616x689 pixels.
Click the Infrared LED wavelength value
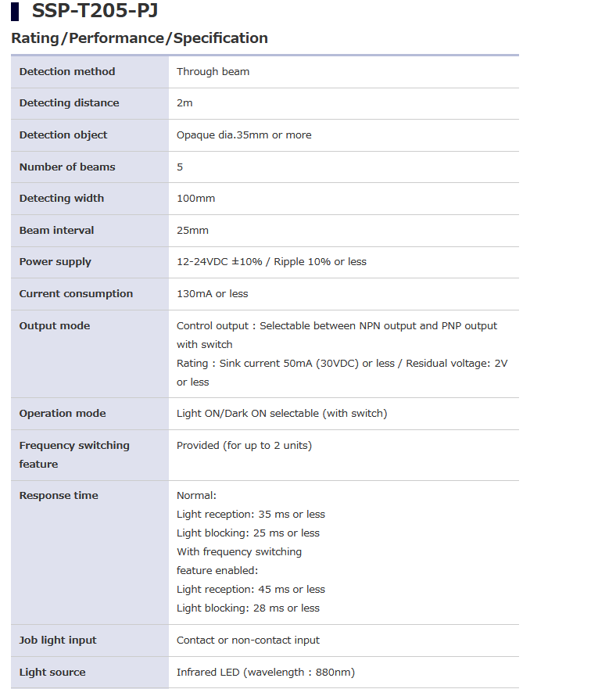(266, 673)
